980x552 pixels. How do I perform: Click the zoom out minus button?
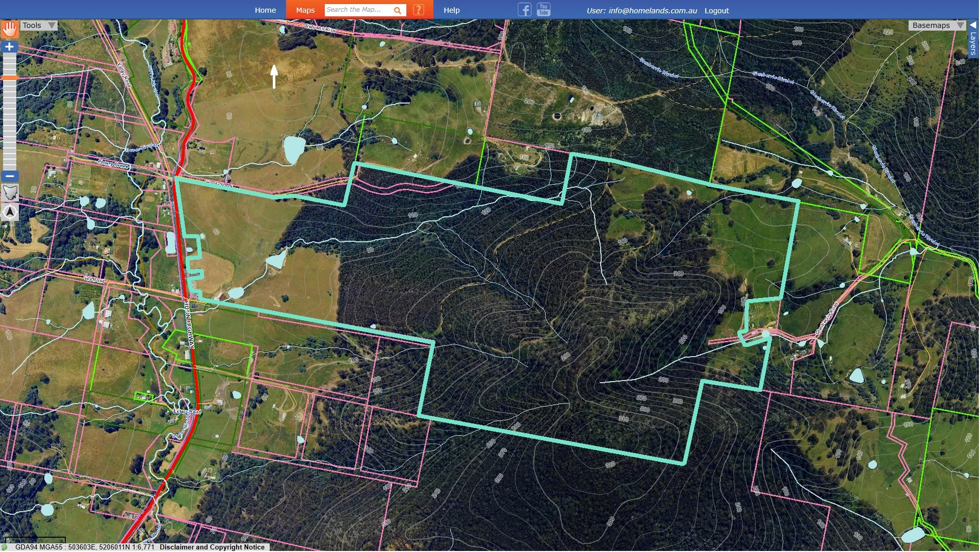9,176
